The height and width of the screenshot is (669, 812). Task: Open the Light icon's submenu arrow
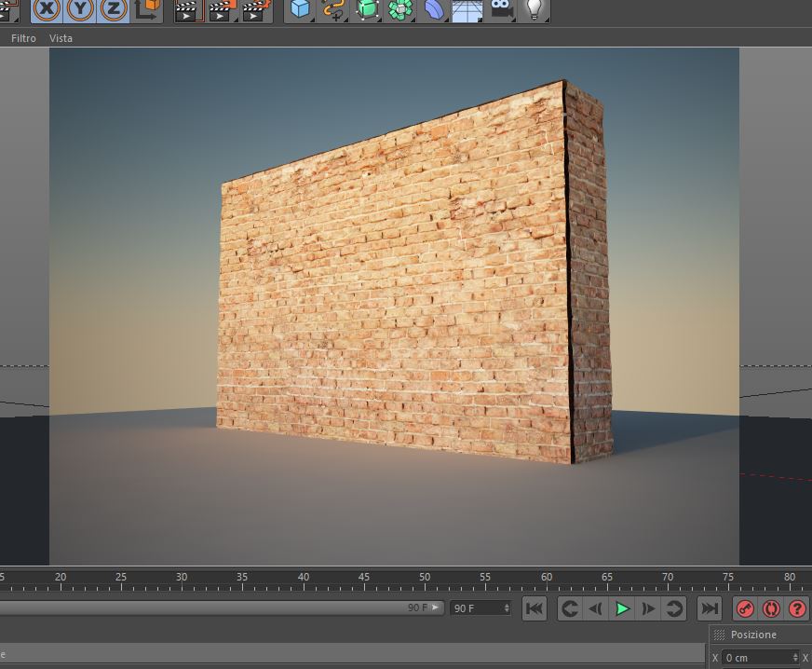pos(547,20)
